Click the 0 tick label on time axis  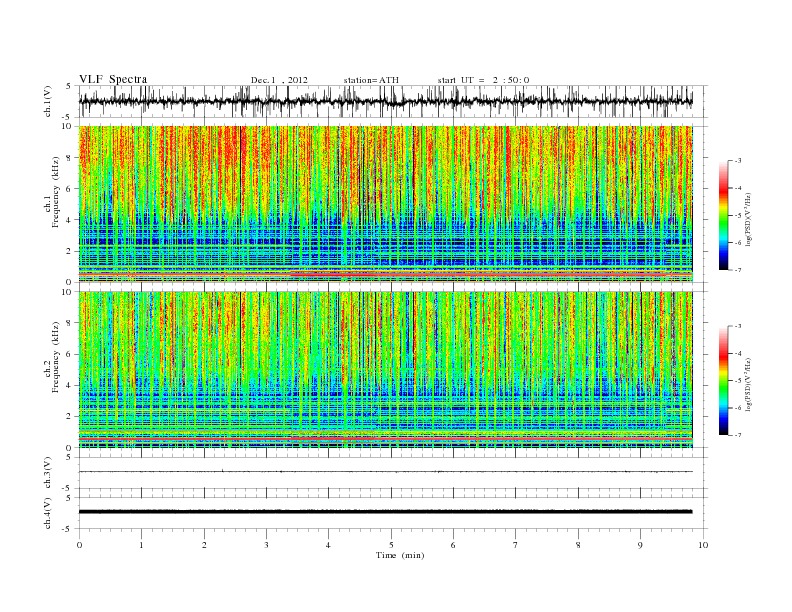(79, 545)
